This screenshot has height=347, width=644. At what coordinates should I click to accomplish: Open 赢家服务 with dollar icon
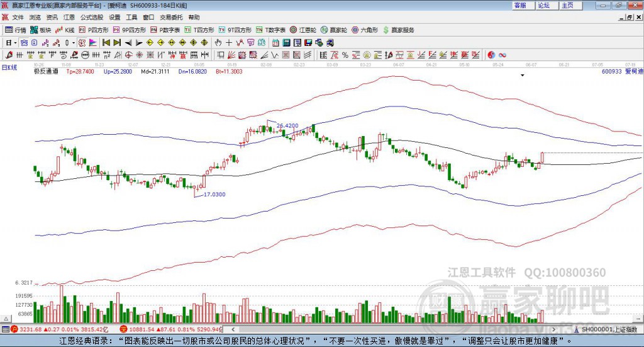pos(398,30)
